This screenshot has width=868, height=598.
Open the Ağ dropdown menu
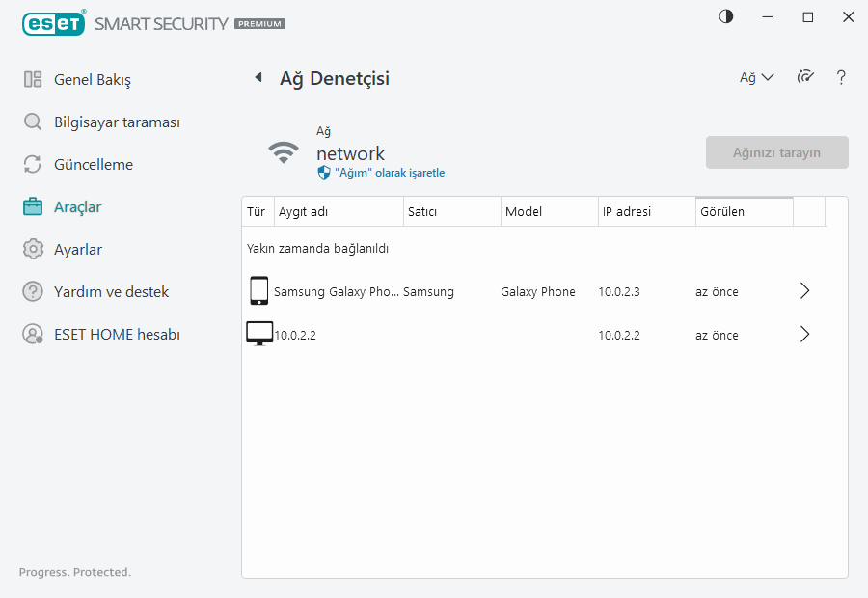(756, 78)
